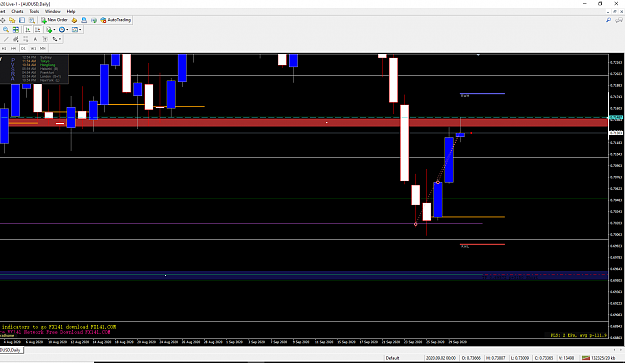
Task: Toggle the auto scroll chart icon
Action: 28,29
